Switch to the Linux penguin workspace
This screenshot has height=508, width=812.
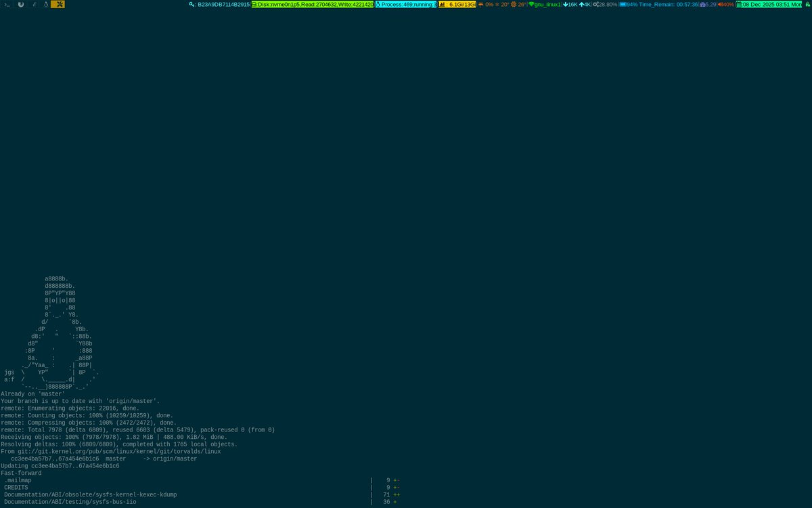45,4
